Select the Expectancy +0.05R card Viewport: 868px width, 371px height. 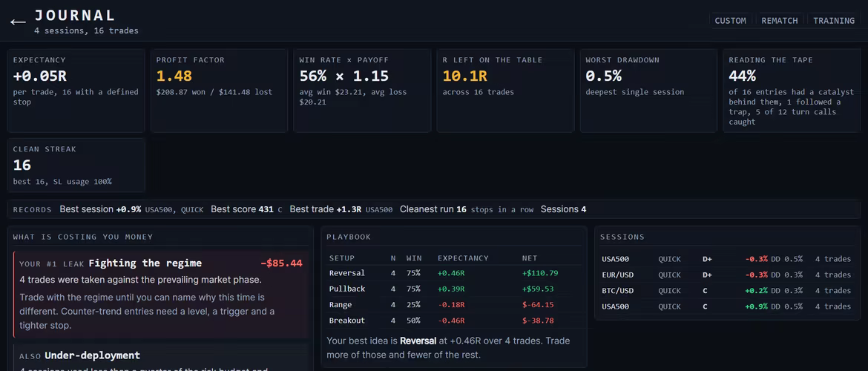[x=76, y=91]
